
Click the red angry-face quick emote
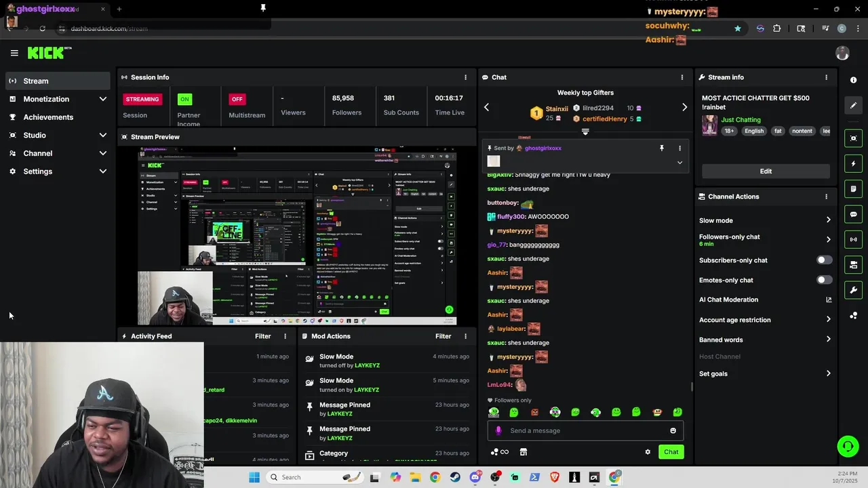tap(534, 412)
